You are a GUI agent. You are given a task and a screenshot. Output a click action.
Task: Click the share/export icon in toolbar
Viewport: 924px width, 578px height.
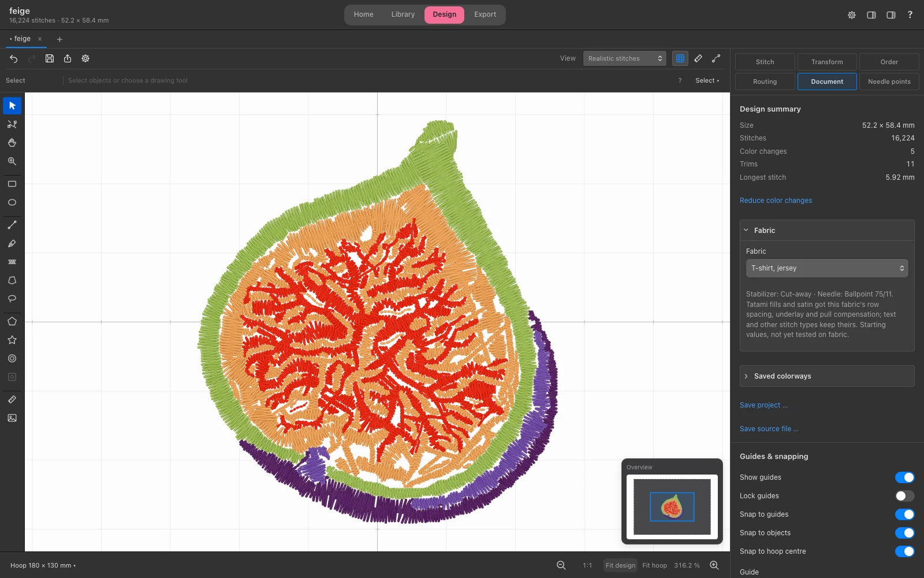pos(68,58)
